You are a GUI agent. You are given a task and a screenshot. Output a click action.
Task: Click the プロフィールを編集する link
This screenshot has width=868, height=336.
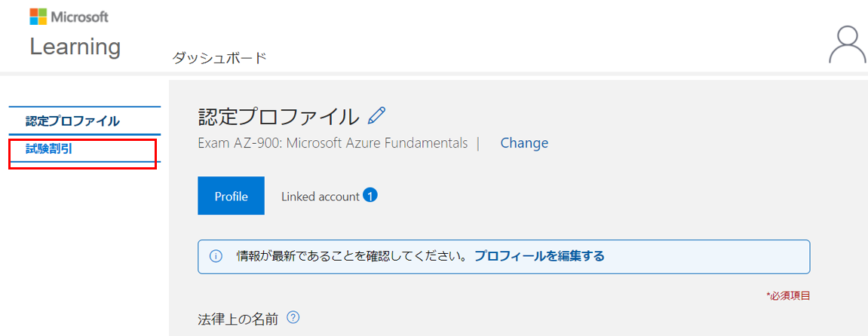(539, 256)
